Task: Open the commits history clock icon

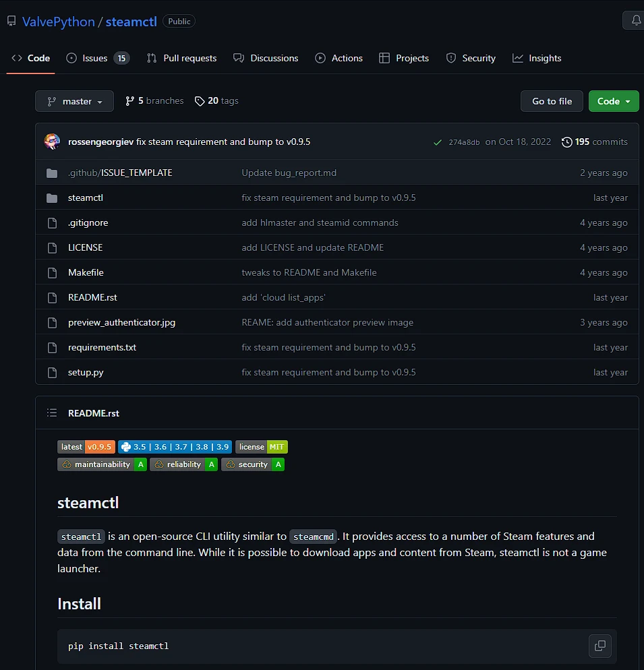Action: coord(566,142)
